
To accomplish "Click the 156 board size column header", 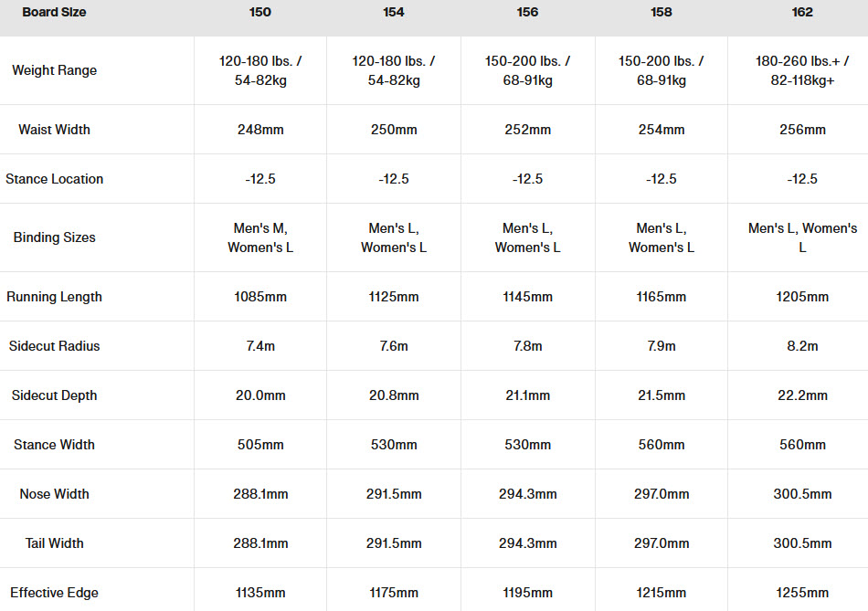I will (527, 13).
